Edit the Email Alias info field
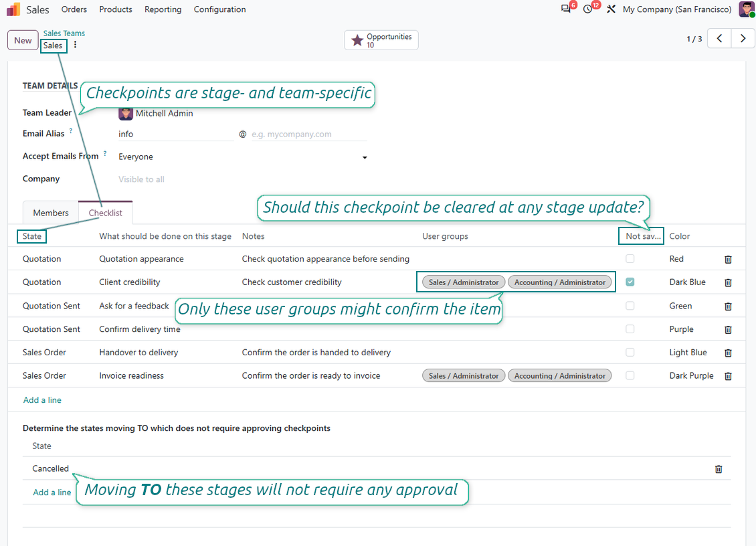 pyautogui.click(x=176, y=134)
